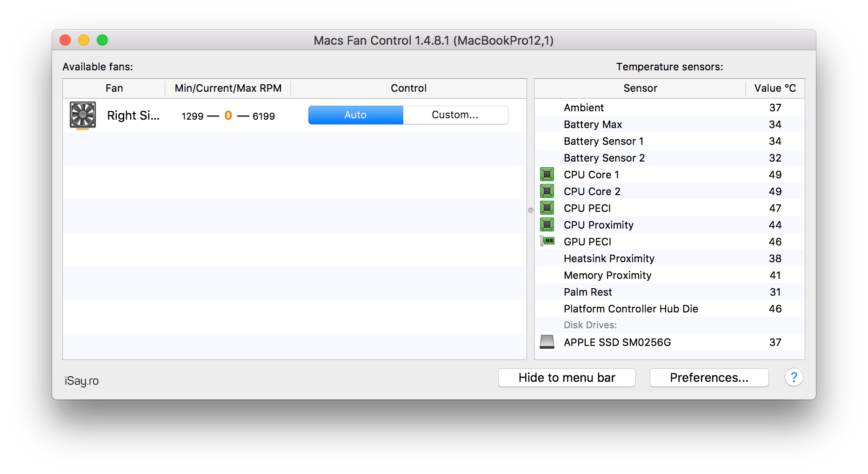Click the Platform Controller Hub Die value 46
868x474 pixels.
click(775, 309)
